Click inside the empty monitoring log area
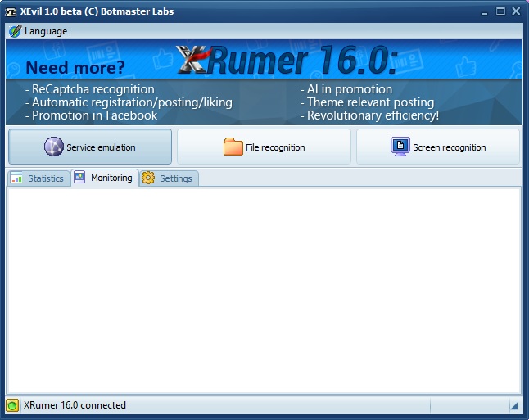The height and width of the screenshot is (420, 529). point(264,291)
